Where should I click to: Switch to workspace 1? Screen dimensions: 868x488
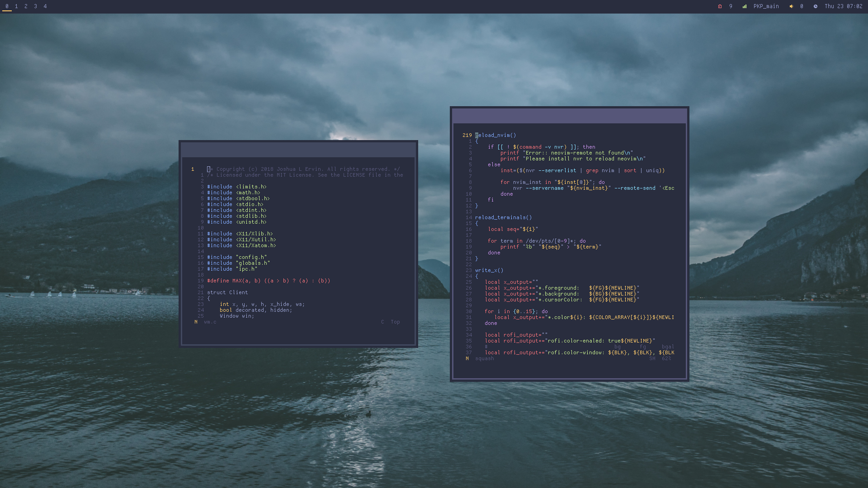pos(16,6)
